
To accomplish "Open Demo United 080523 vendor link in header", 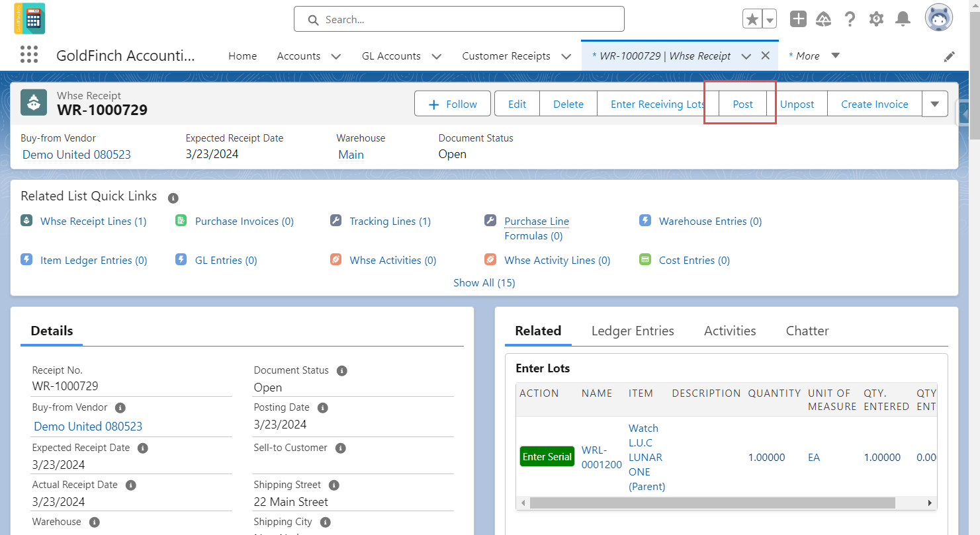I will click(x=77, y=155).
